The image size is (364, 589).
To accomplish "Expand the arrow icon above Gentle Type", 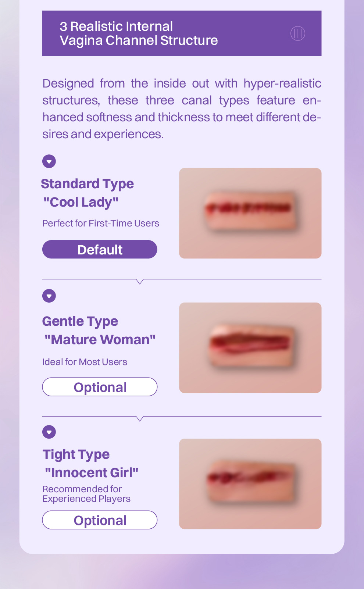I will [49, 296].
